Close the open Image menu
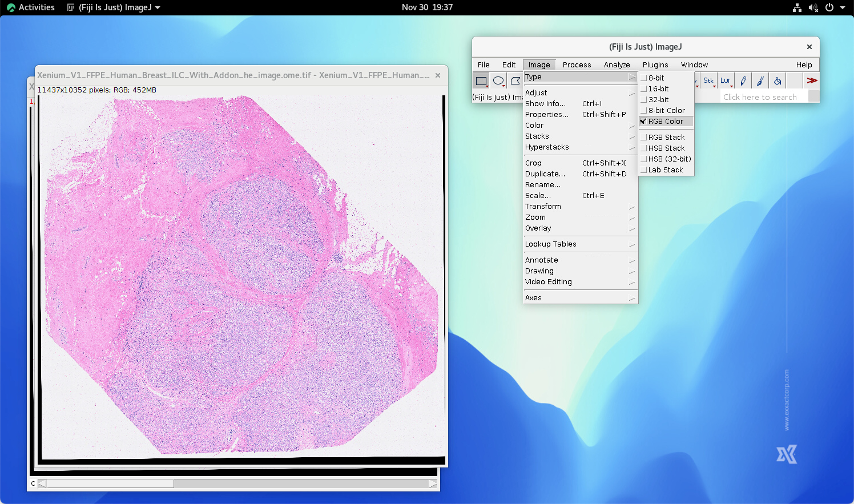 pyautogui.click(x=539, y=64)
